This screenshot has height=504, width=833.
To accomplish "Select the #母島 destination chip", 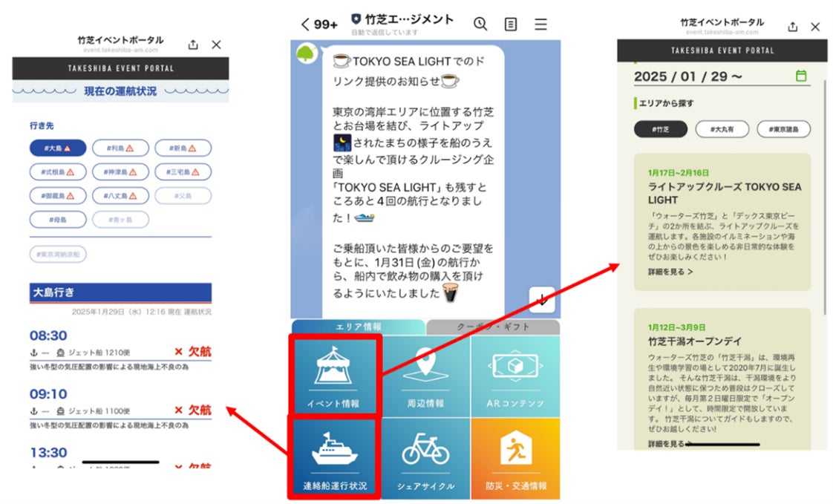I will [x=58, y=219].
